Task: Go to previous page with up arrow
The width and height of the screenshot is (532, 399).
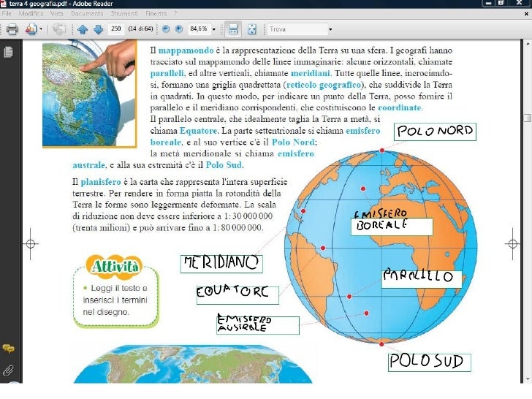Action: 83,29
